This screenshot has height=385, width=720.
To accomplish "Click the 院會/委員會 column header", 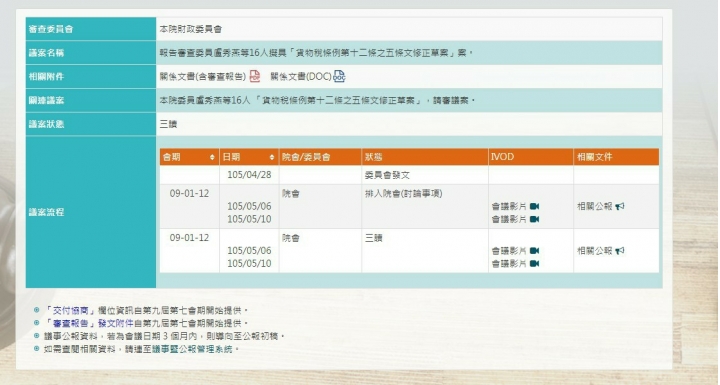I will [320, 157].
